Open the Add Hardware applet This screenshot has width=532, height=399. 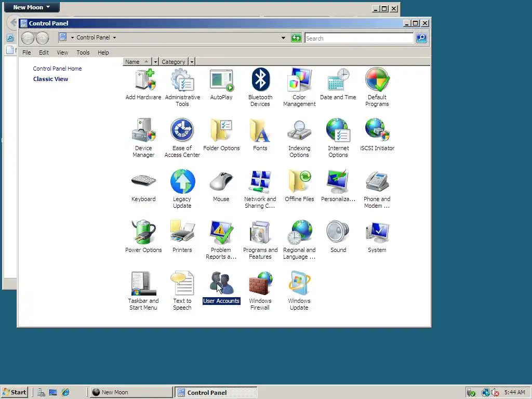coord(143,84)
